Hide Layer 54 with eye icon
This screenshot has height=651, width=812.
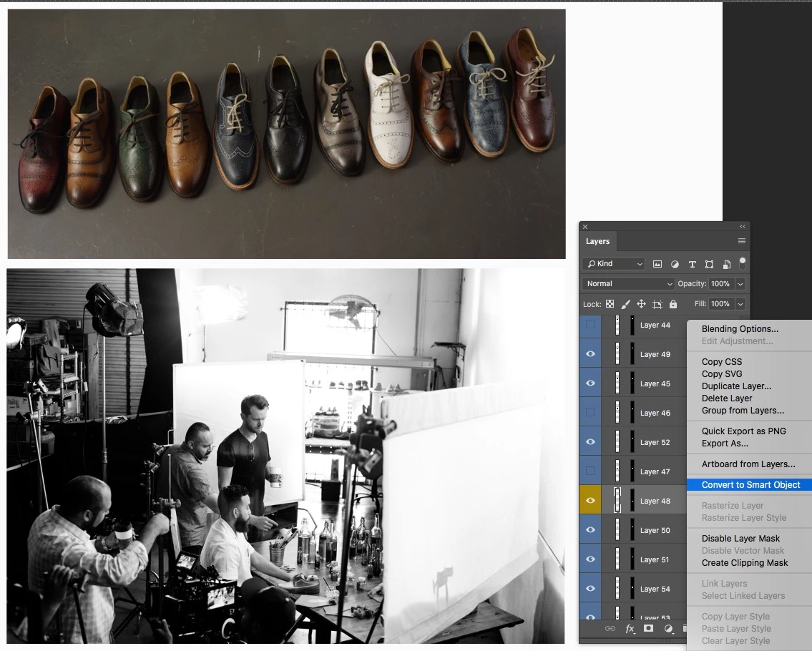tap(590, 588)
